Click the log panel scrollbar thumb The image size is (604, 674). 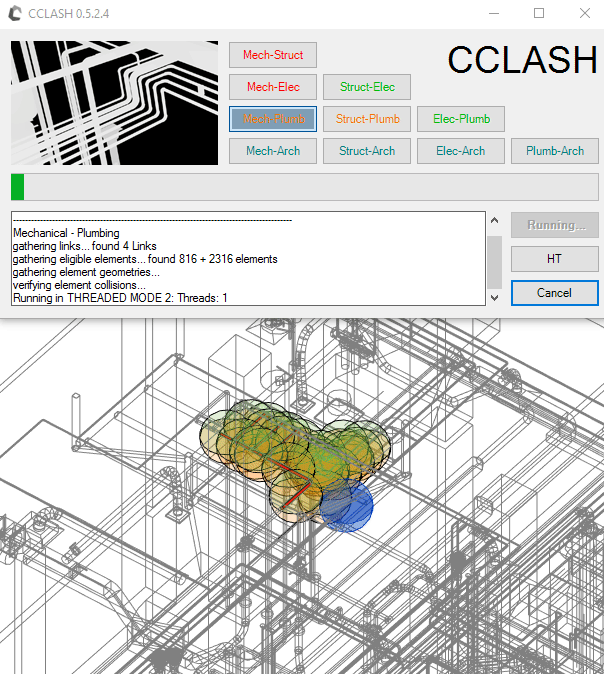(495, 262)
